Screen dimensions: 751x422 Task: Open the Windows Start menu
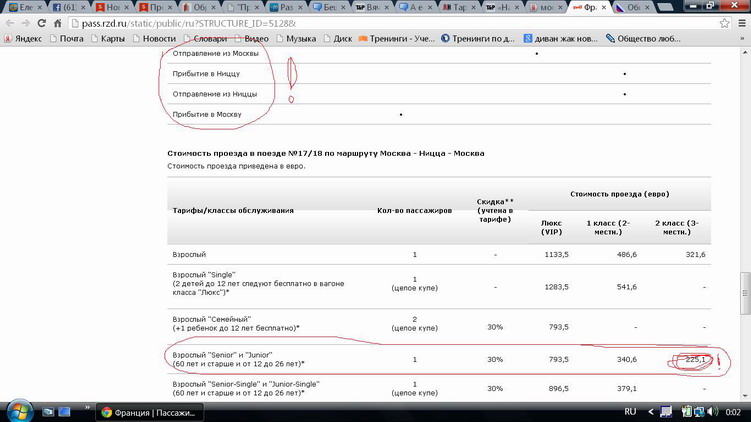[18, 411]
